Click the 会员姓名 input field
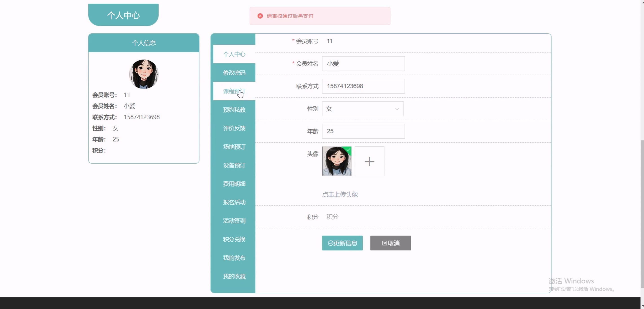 point(363,64)
